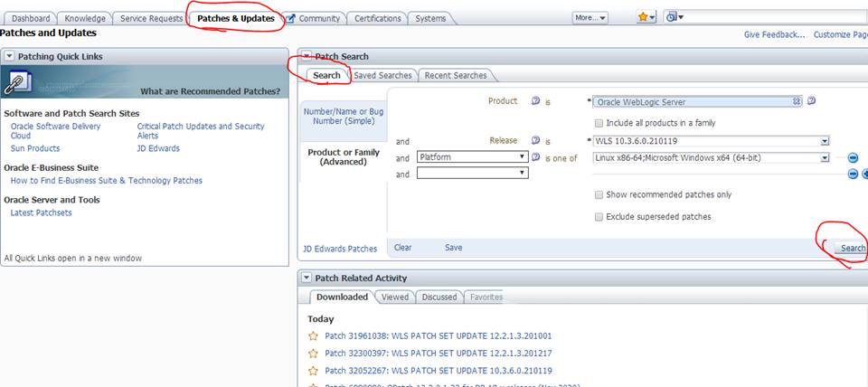This screenshot has width=868, height=387.
Task: Open the Oracle Software Delivery Cloud link
Action: [55, 131]
